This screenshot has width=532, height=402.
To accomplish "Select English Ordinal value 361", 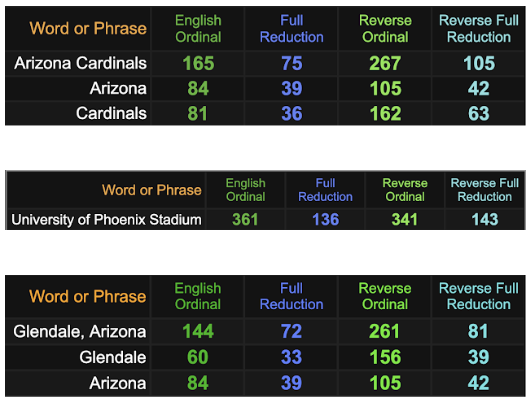I will 245,219.
